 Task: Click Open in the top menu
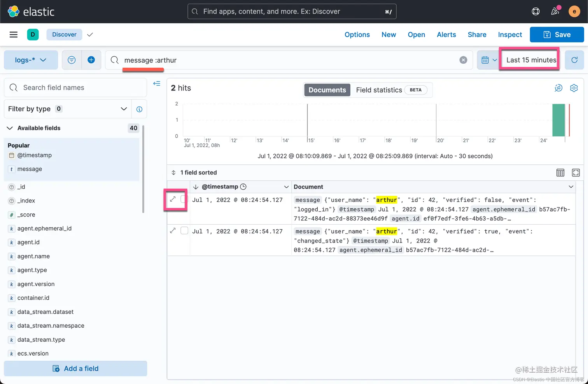tap(416, 35)
